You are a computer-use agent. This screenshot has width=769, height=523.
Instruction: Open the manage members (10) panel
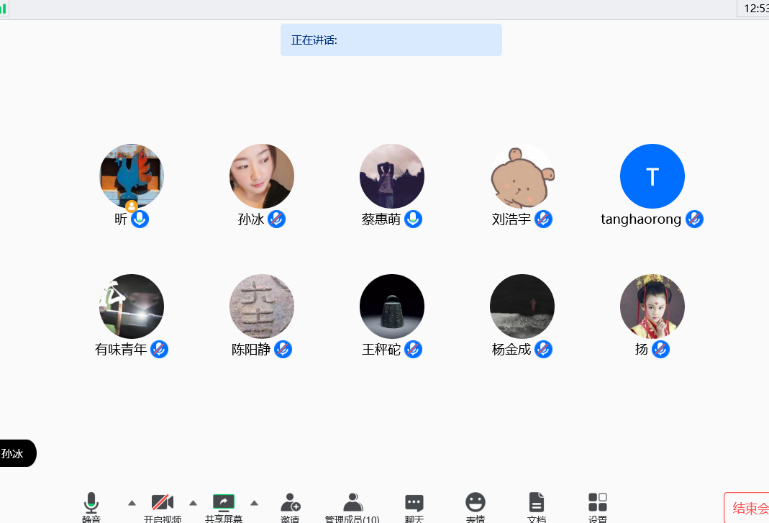(x=352, y=503)
